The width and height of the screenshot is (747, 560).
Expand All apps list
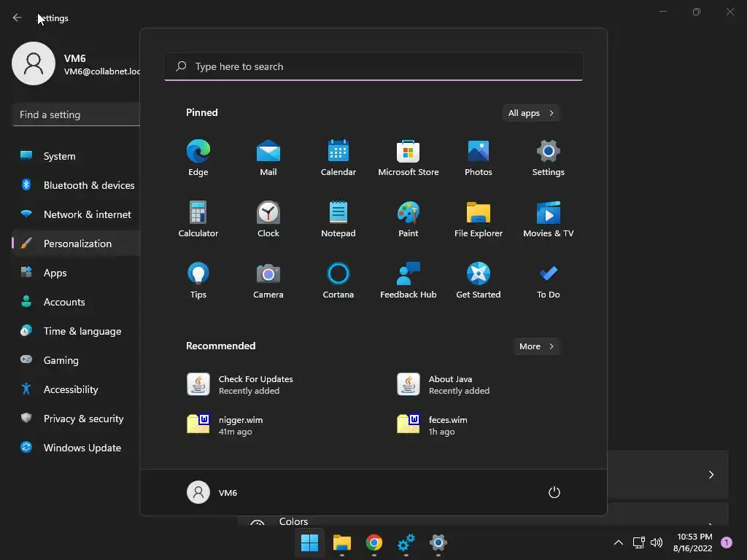(x=531, y=113)
